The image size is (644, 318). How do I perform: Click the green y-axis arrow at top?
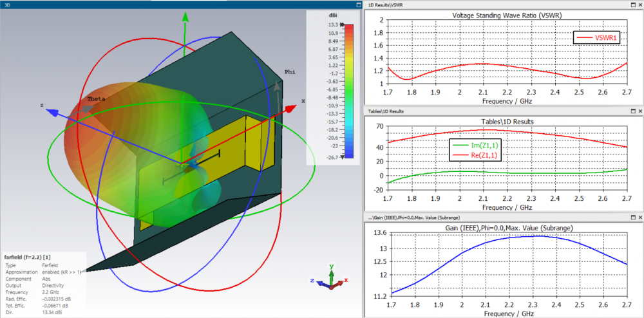(x=185, y=16)
